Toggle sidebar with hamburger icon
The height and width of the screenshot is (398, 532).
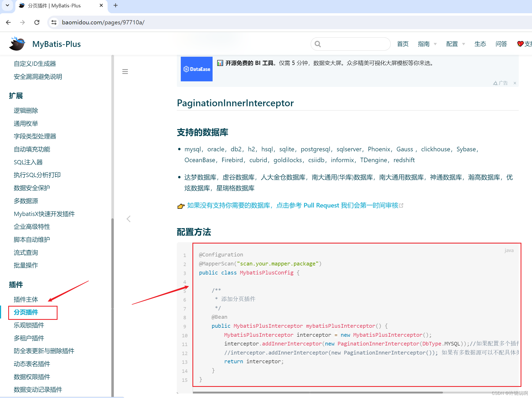pyautogui.click(x=125, y=72)
